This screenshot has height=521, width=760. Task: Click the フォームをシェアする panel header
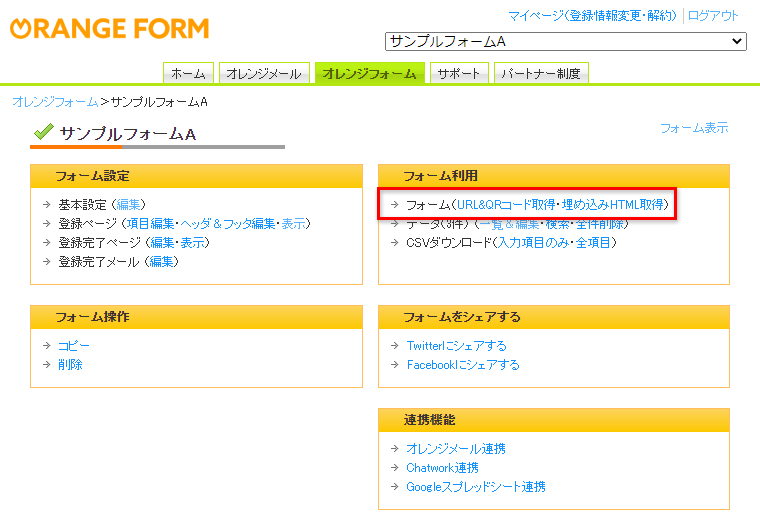554,317
